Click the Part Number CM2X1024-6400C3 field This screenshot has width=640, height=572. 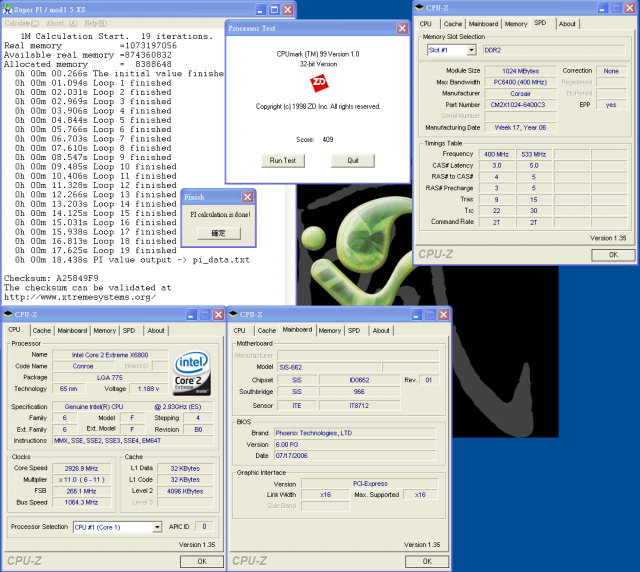520,105
